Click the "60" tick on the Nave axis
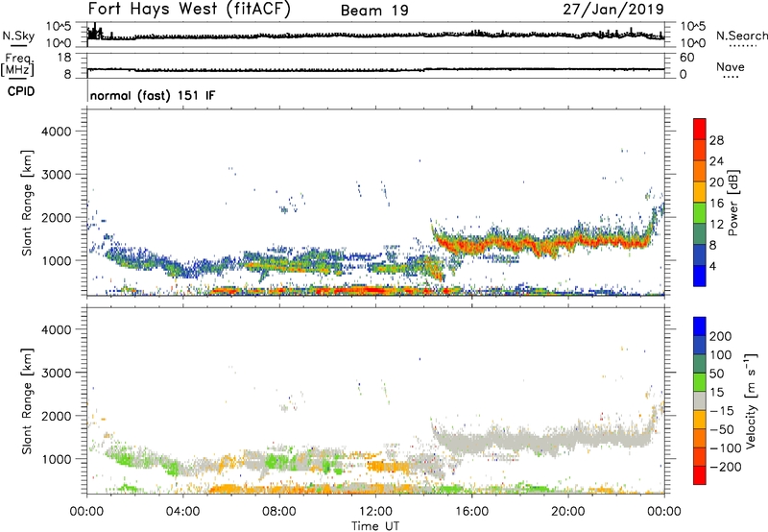This screenshot has width=768, height=532. click(x=686, y=58)
